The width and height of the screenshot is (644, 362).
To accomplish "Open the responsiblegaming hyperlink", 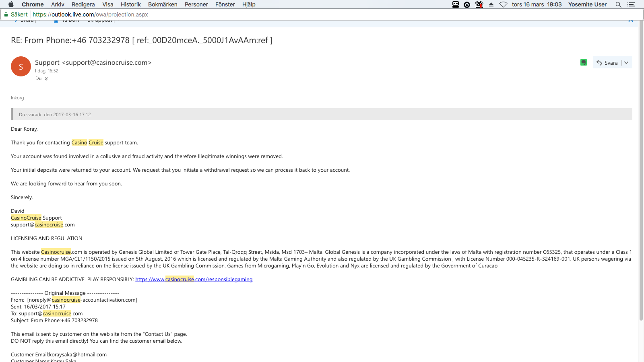I will point(194,279).
